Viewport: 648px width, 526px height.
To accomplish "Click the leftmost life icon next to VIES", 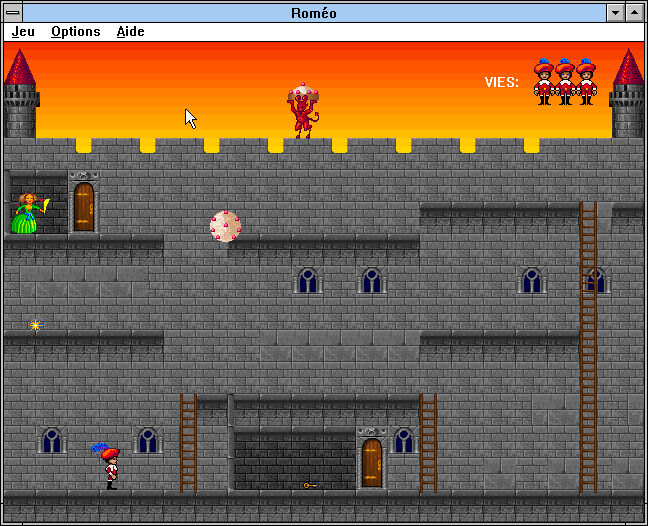I will [x=544, y=82].
